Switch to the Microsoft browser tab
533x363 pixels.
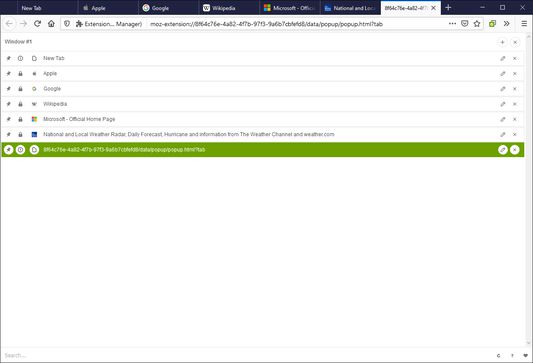[x=290, y=8]
